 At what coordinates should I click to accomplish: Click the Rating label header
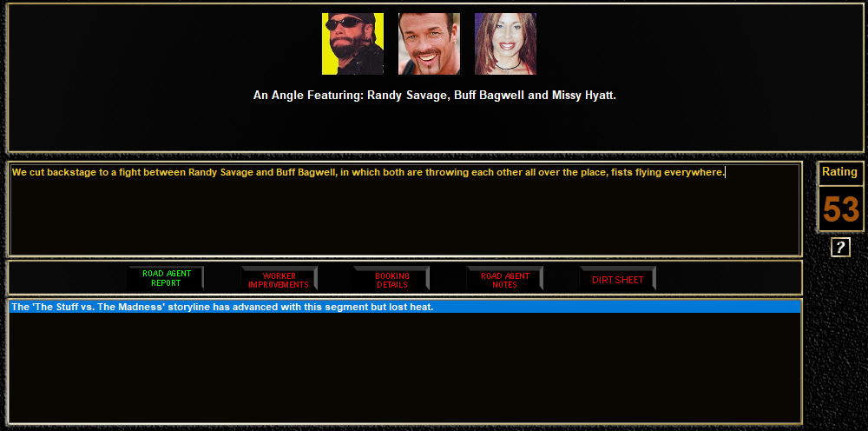[x=840, y=172]
